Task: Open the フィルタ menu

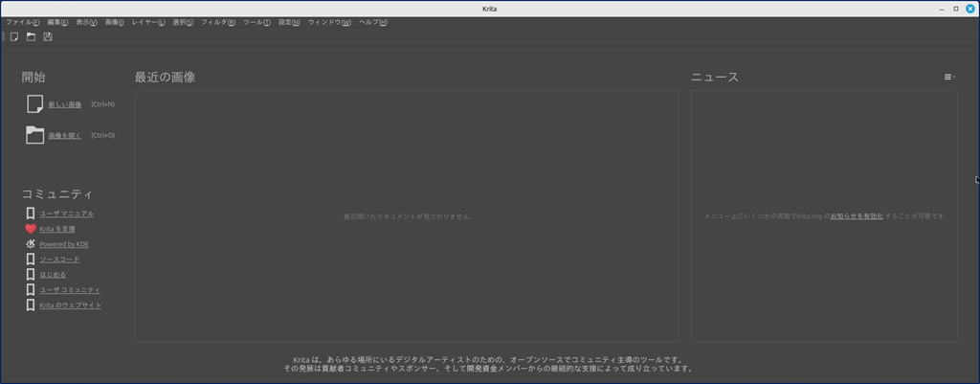Action: point(218,22)
